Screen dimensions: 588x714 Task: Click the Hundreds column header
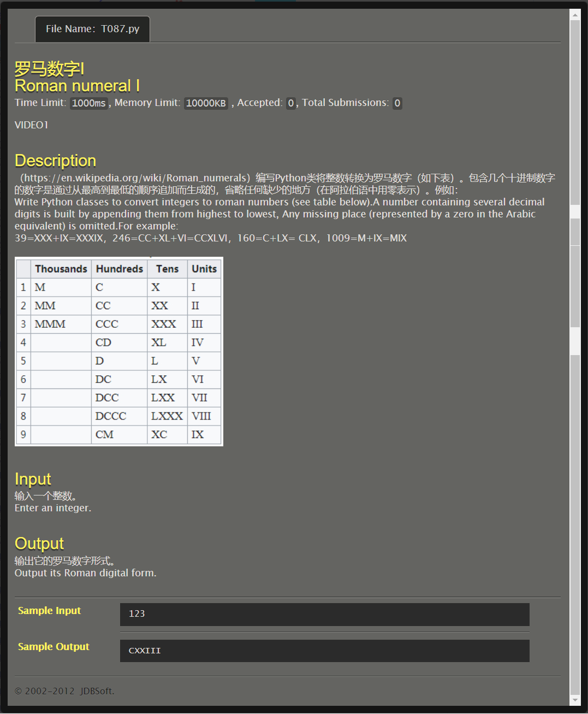(x=119, y=269)
